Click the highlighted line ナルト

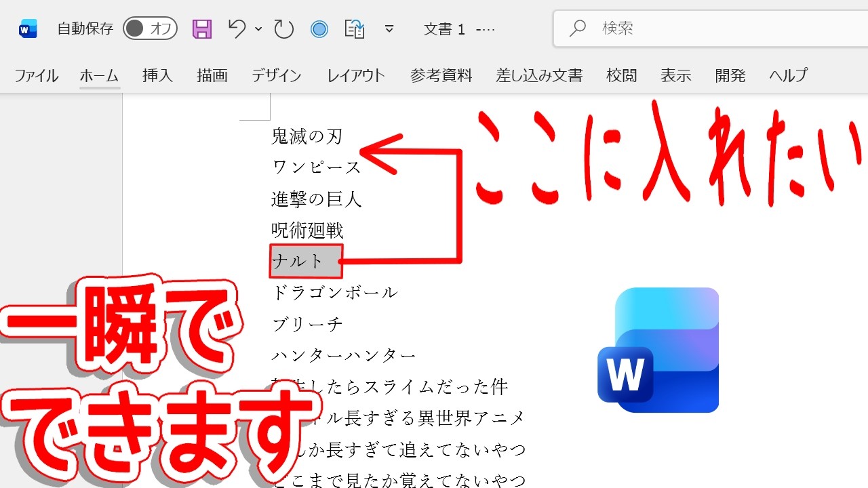point(306,262)
